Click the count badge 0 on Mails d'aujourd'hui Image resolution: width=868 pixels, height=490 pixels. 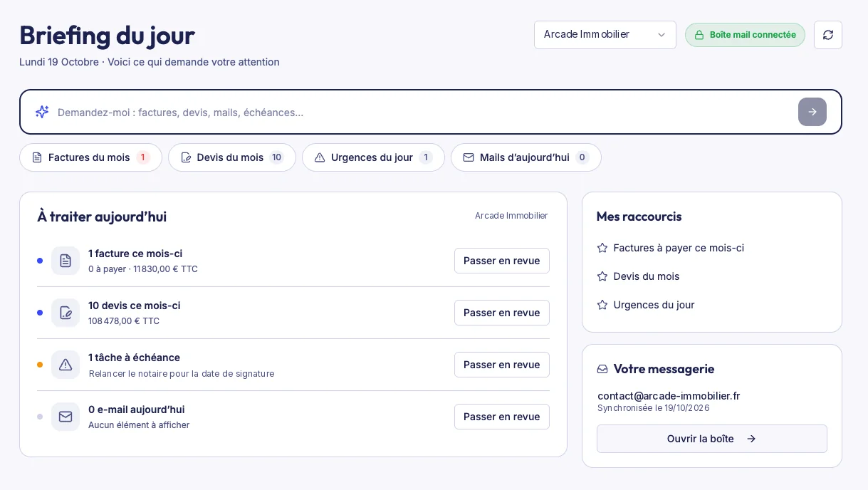[582, 157]
